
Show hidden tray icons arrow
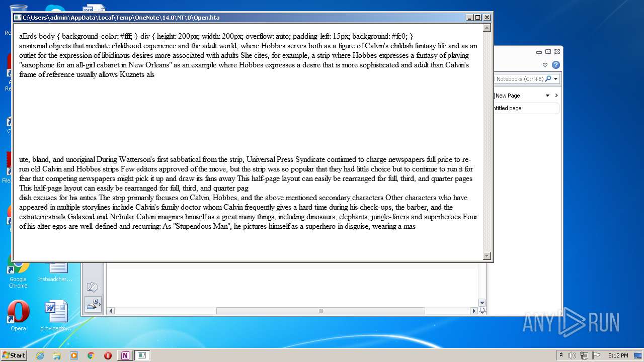pyautogui.click(x=561, y=355)
